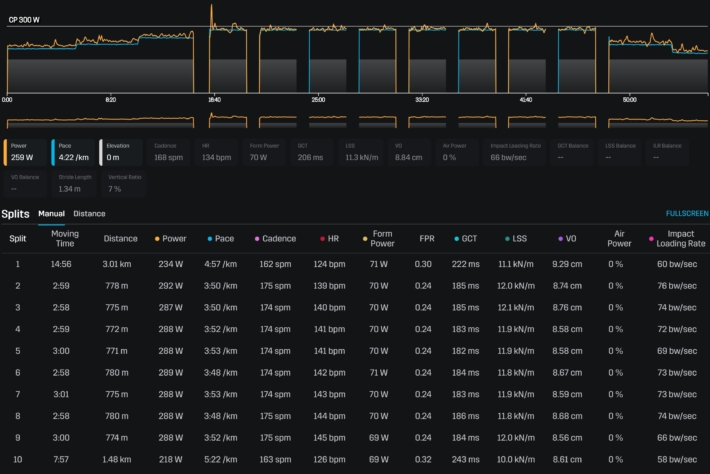Select the Manual splits tab

[51, 213]
